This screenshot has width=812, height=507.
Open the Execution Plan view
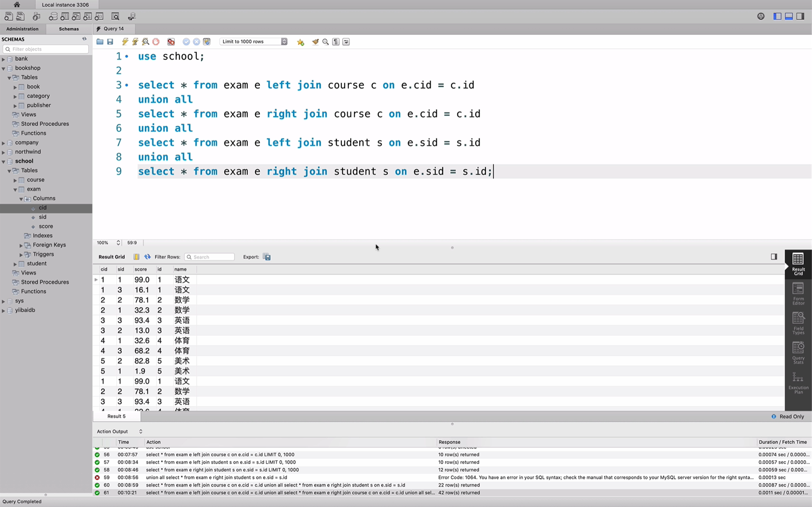[798, 383]
